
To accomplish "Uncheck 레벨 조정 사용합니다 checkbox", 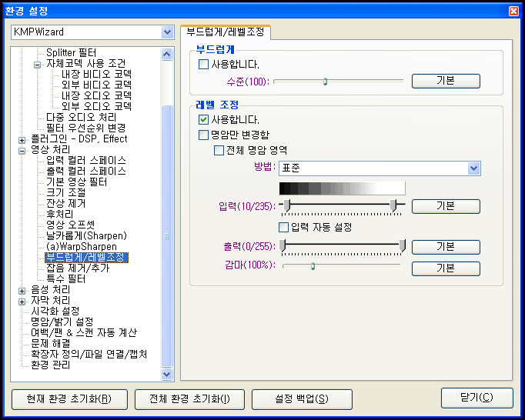I will (204, 120).
